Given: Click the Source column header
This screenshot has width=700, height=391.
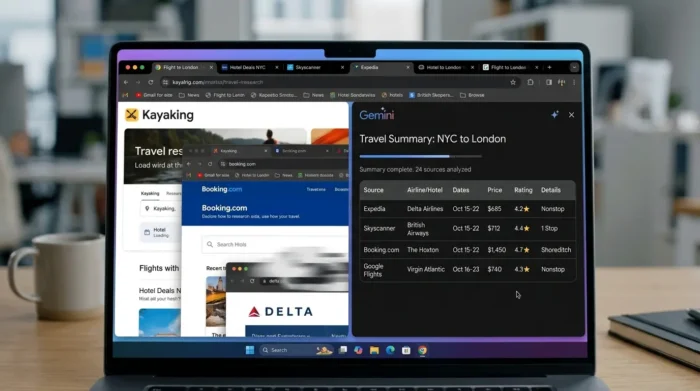Looking at the screenshot, I should pyautogui.click(x=373, y=190).
